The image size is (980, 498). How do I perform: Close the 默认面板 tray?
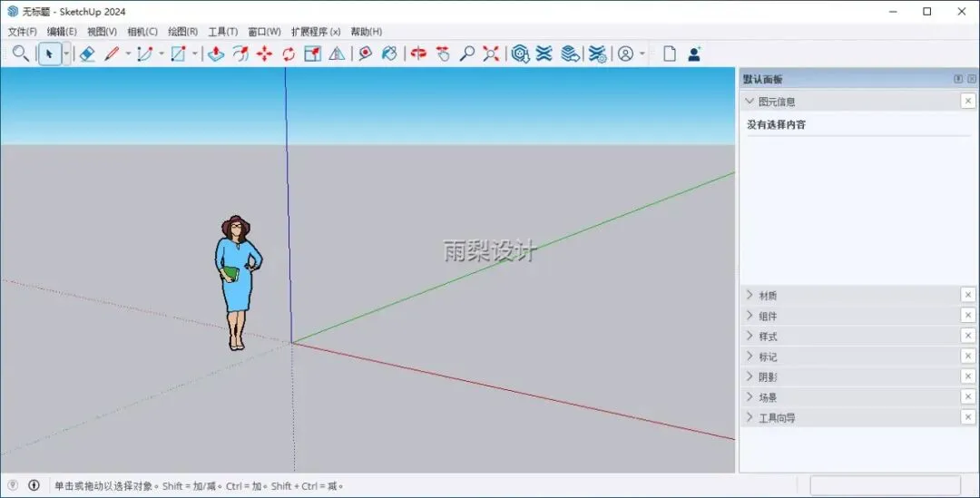[x=971, y=79]
